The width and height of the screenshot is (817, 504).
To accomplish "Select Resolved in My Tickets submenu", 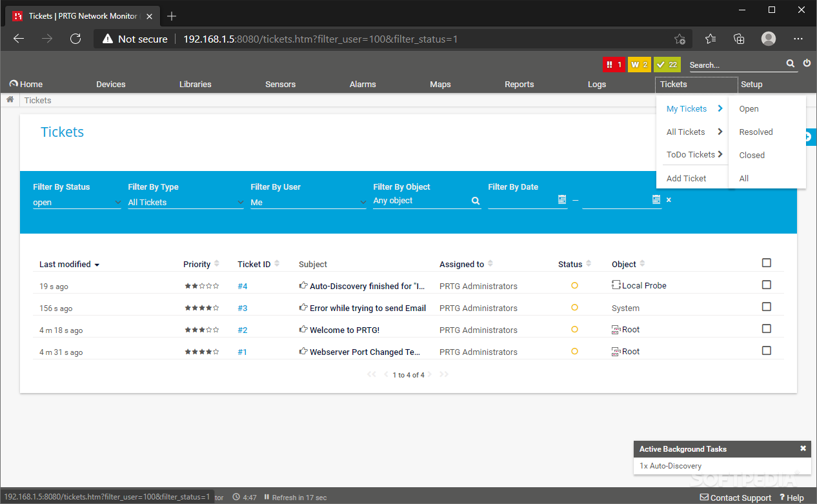I will coord(756,132).
